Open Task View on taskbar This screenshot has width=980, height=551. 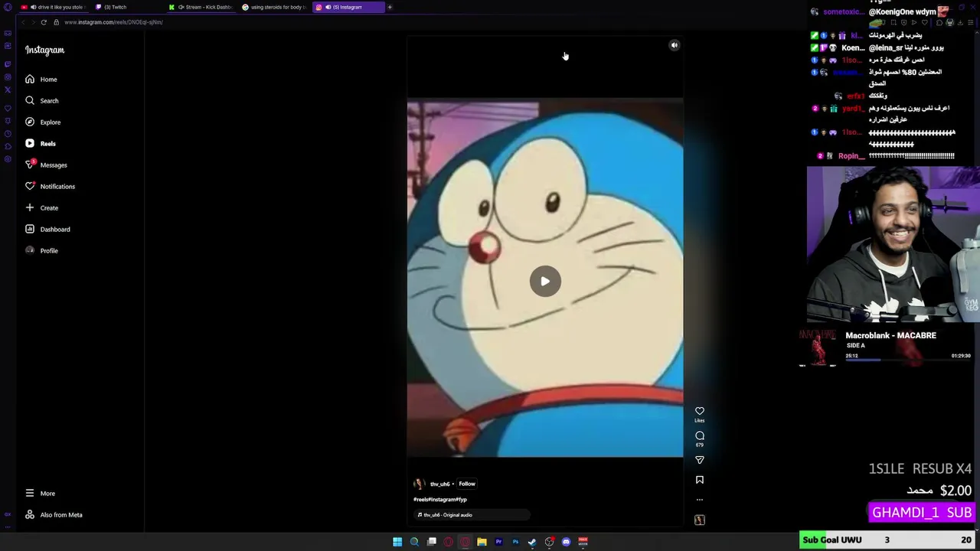pyautogui.click(x=432, y=542)
